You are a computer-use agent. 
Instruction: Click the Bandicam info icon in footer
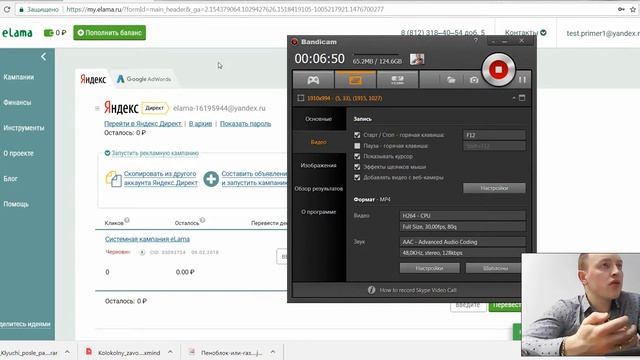coord(371,290)
